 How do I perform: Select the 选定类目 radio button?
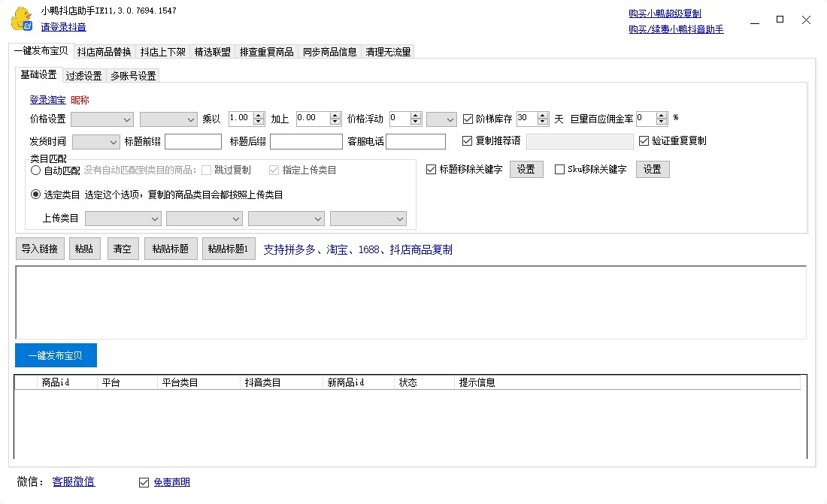point(35,195)
